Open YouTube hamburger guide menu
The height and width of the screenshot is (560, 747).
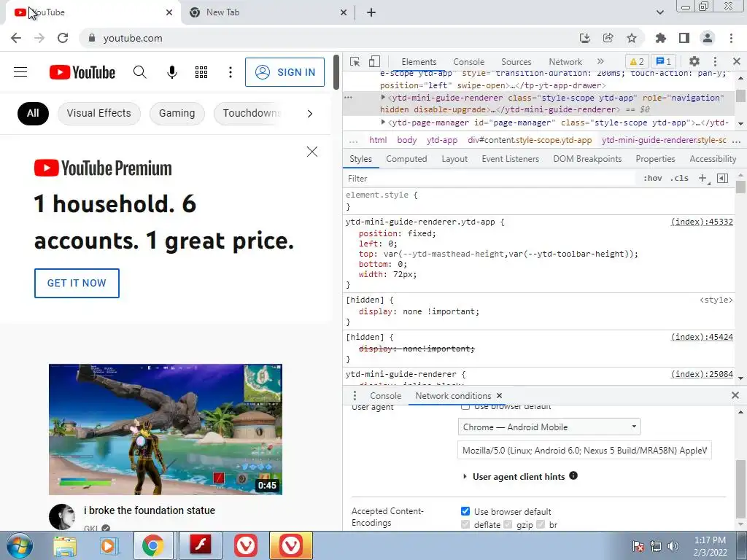tap(20, 72)
